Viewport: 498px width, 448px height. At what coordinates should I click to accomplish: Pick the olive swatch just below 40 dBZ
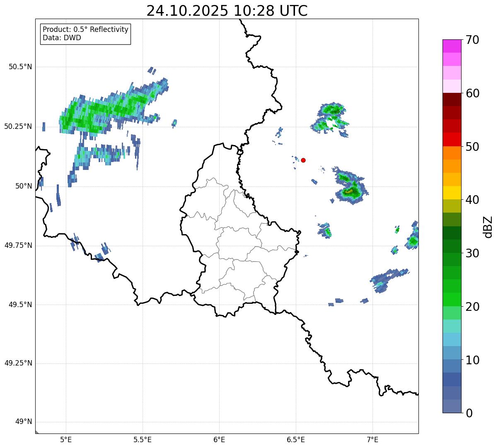click(x=452, y=206)
